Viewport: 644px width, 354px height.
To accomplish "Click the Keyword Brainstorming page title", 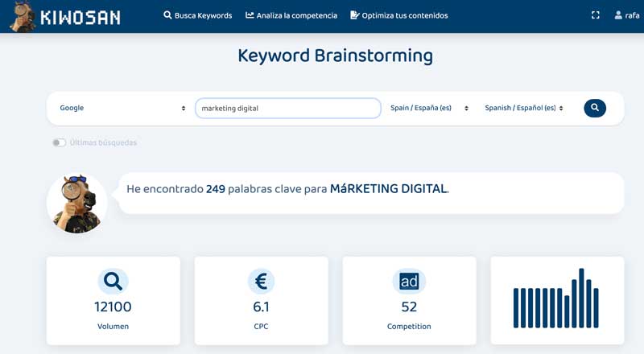I will (x=335, y=56).
